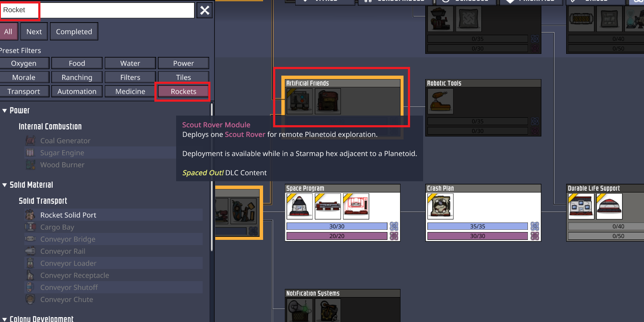
Task: Enable the Oxygen preset filter
Action: [x=24, y=63]
